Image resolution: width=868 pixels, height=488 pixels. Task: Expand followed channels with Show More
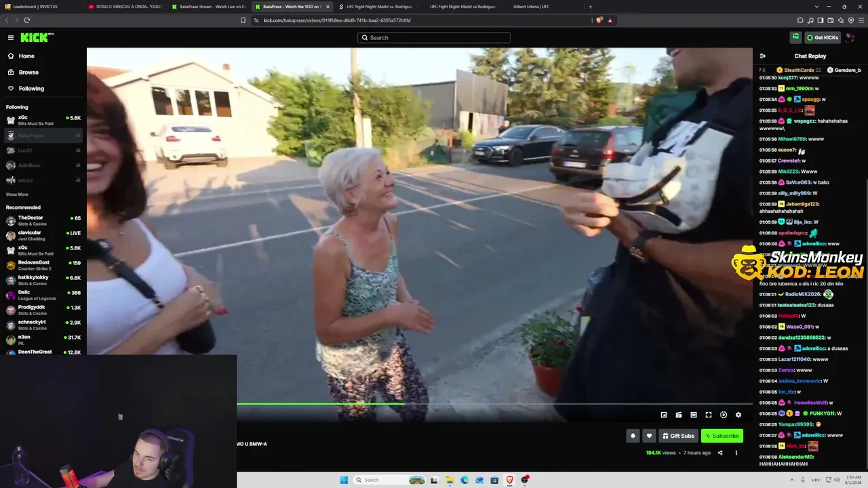point(17,195)
